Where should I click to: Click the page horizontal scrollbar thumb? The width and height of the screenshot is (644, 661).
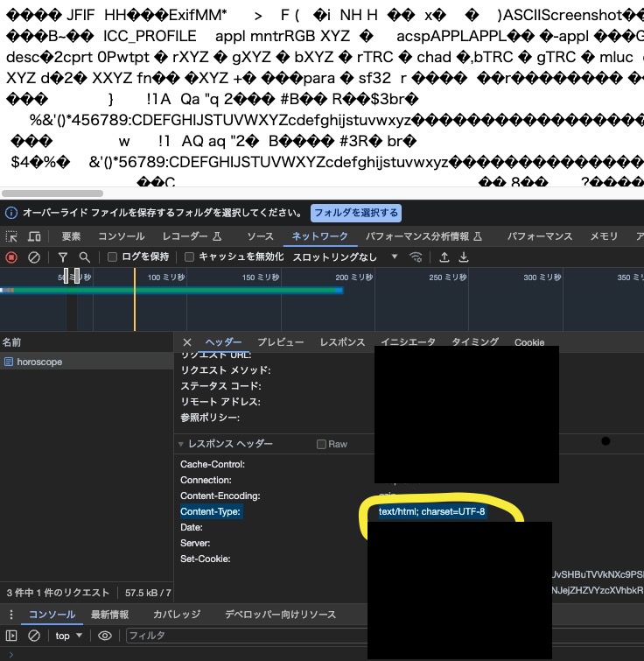click(x=52, y=193)
